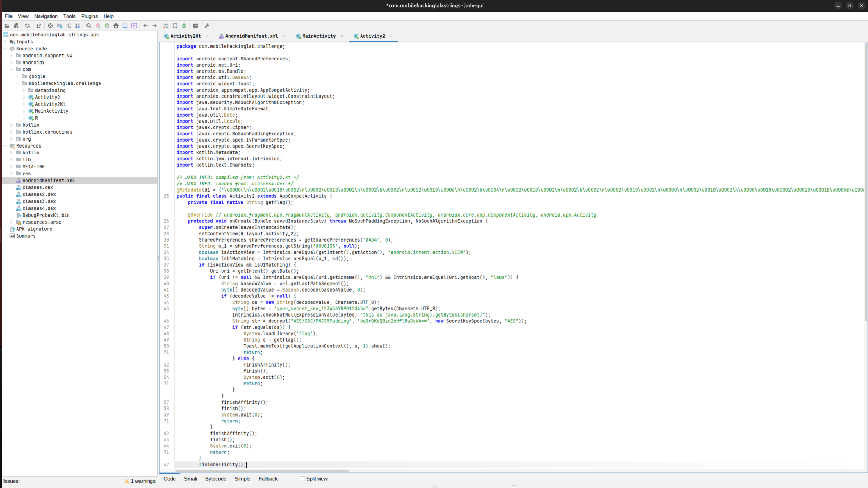This screenshot has width=868, height=488.
Task: Go to application class blue window icon
Action: point(125,26)
